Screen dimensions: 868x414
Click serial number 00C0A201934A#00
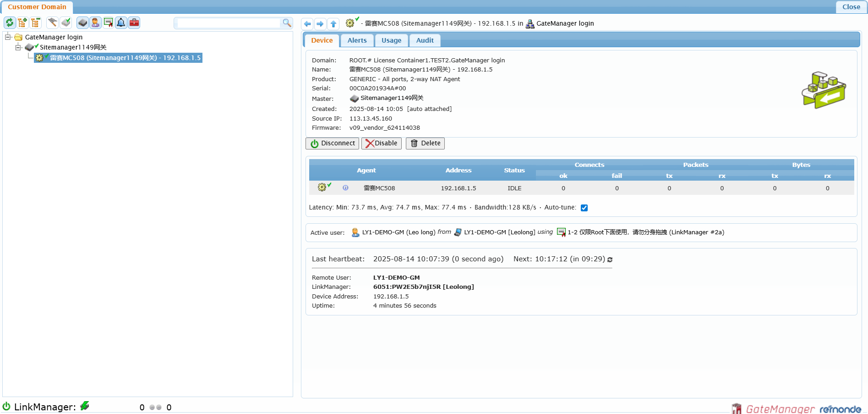[377, 88]
